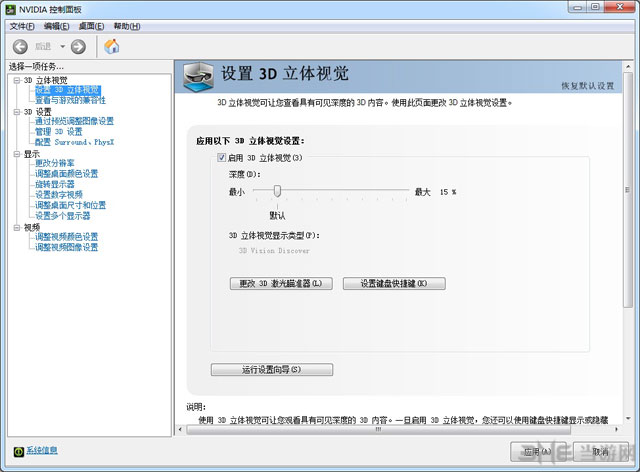Click the vertical scrollbar thumb

(628, 190)
